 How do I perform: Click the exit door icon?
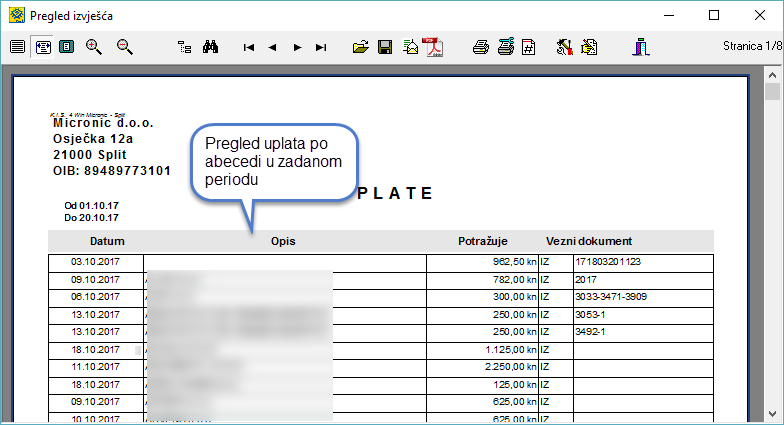641,47
